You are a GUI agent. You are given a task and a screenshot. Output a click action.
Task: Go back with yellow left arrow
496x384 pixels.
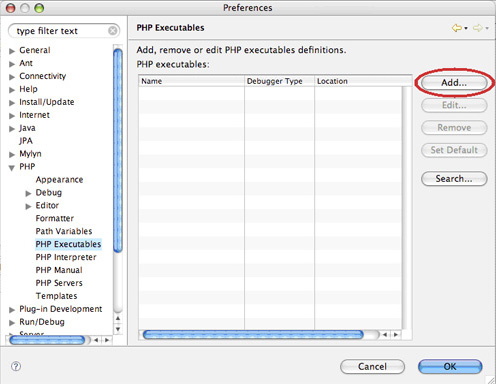(457, 28)
